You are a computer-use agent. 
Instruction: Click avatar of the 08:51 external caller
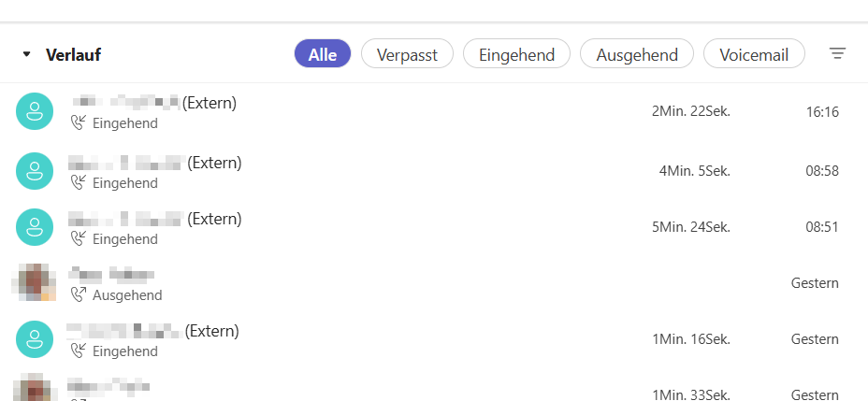coord(35,226)
